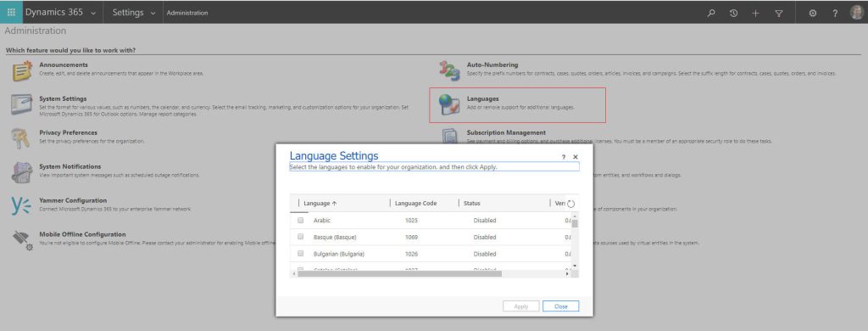Open the Announcements link
868x331 pixels.
tap(64, 65)
